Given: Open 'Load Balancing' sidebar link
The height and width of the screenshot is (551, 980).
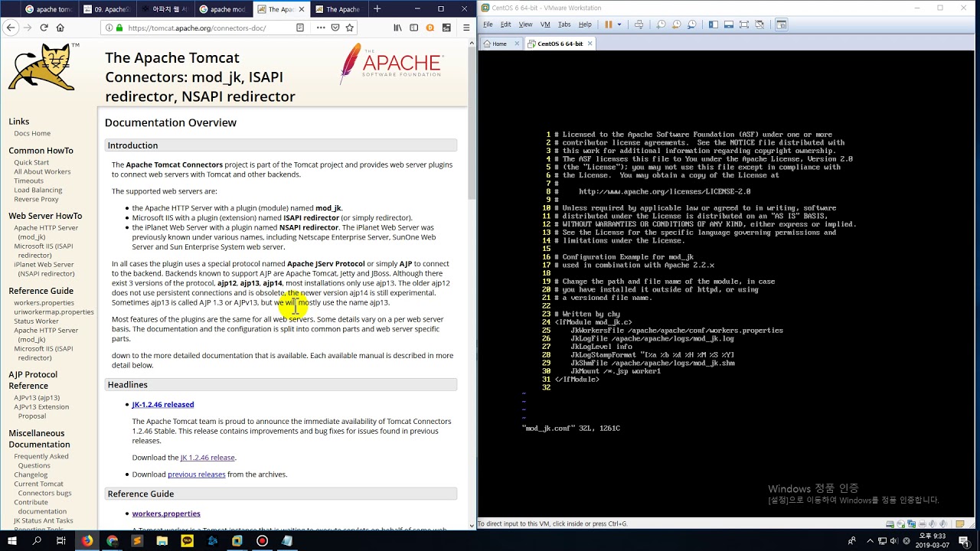Looking at the screenshot, I should (38, 190).
